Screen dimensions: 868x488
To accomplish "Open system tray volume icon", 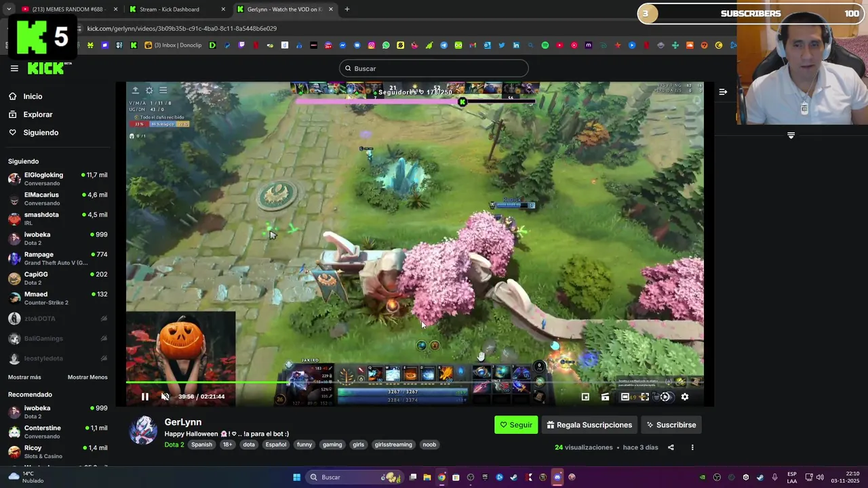I will point(820,477).
